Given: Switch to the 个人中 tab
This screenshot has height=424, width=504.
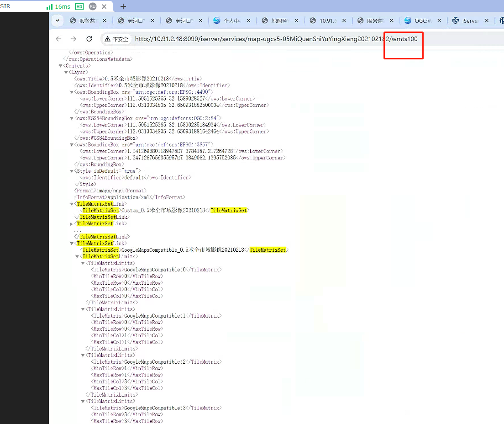Looking at the screenshot, I should [231, 21].
